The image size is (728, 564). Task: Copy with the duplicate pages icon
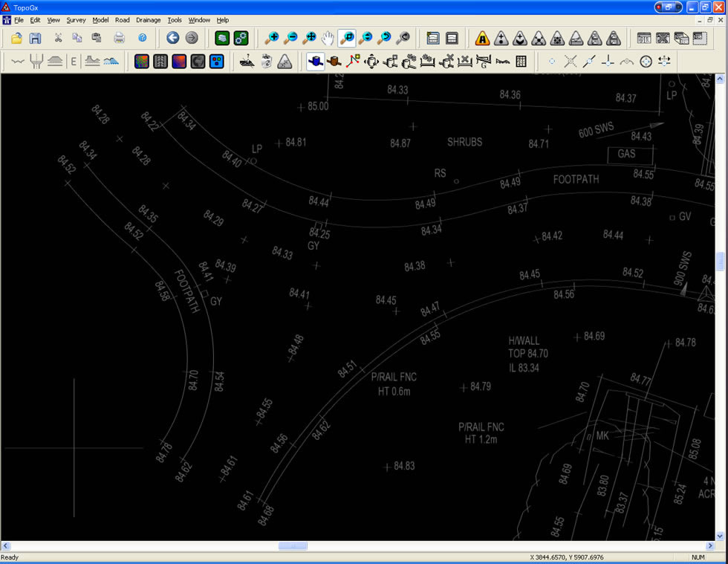tap(77, 38)
